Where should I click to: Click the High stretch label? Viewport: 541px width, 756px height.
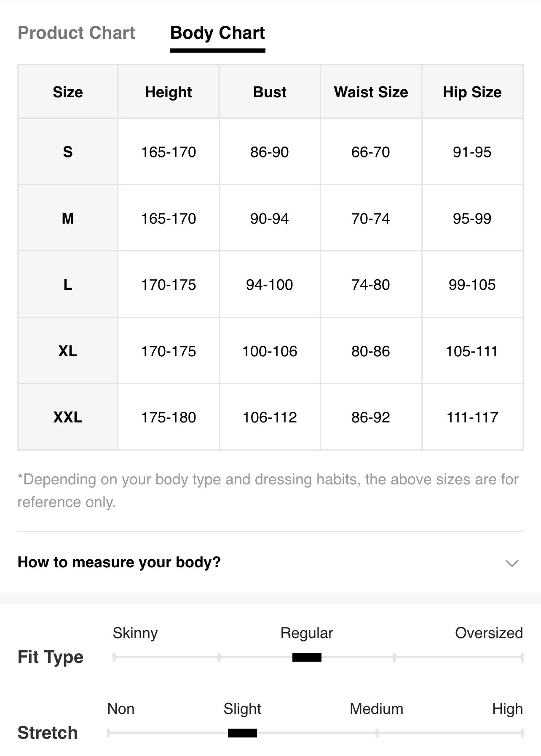pyautogui.click(x=507, y=709)
